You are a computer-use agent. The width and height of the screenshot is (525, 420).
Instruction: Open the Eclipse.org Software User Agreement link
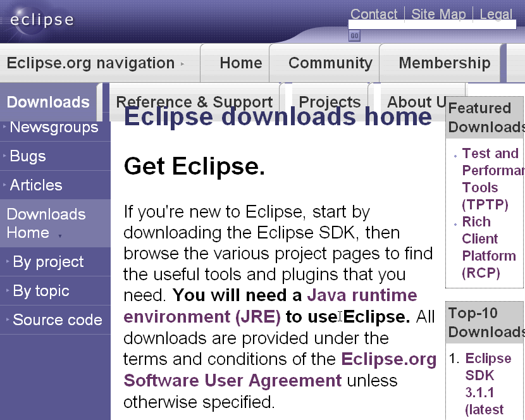(232, 381)
